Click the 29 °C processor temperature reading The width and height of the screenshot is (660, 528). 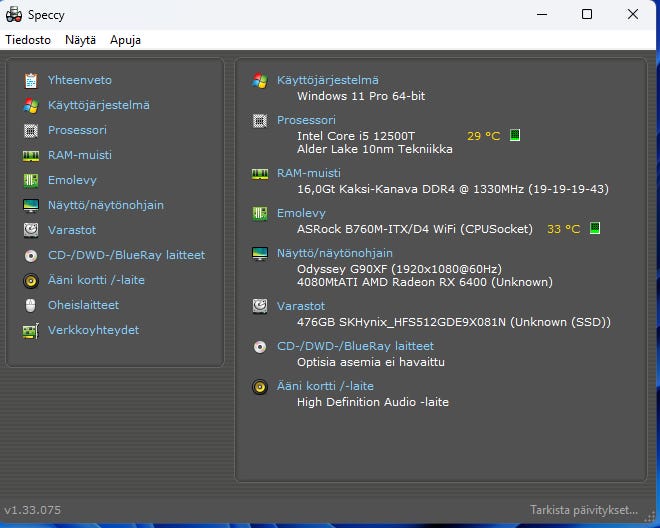pyautogui.click(x=483, y=135)
